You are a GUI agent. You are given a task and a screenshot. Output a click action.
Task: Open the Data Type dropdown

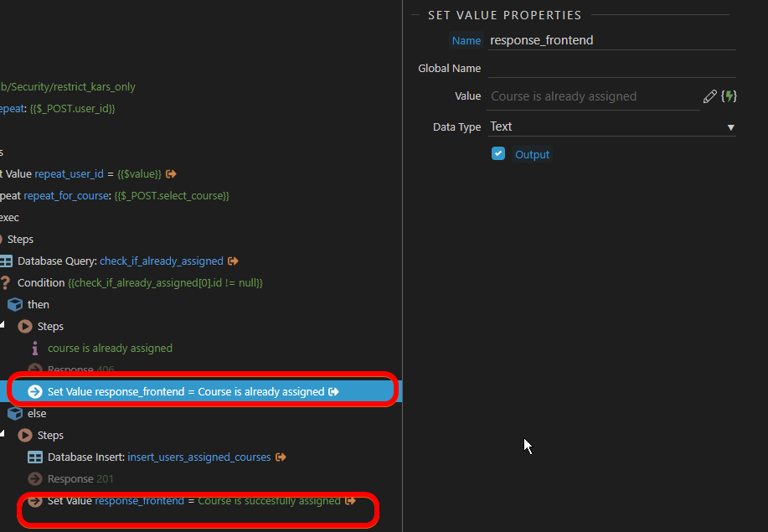tap(612, 127)
